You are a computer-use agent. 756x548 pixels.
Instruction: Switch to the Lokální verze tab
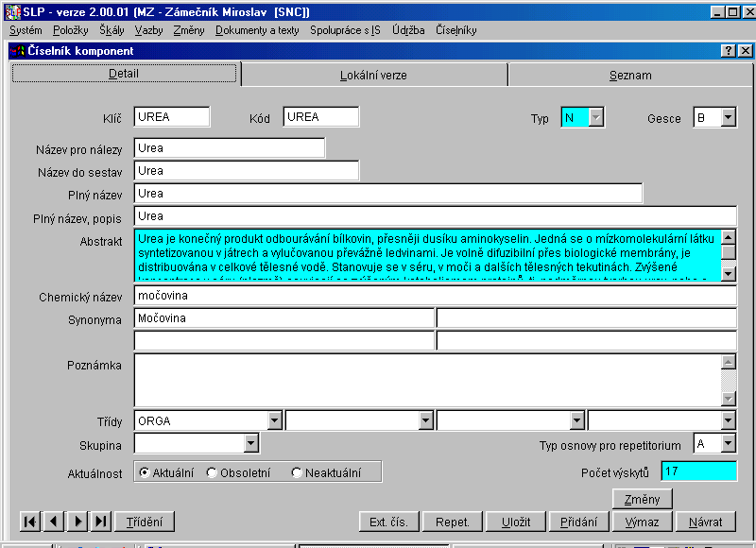click(x=373, y=75)
